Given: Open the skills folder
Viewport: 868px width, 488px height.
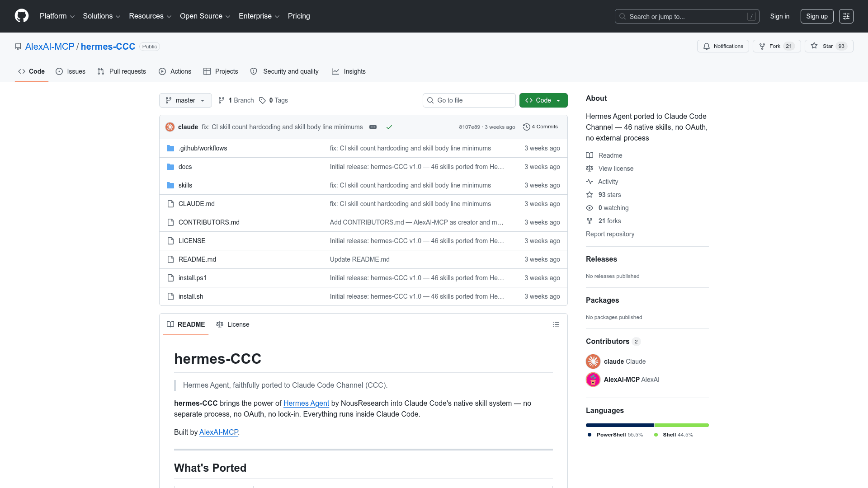Looking at the screenshot, I should coord(185,185).
